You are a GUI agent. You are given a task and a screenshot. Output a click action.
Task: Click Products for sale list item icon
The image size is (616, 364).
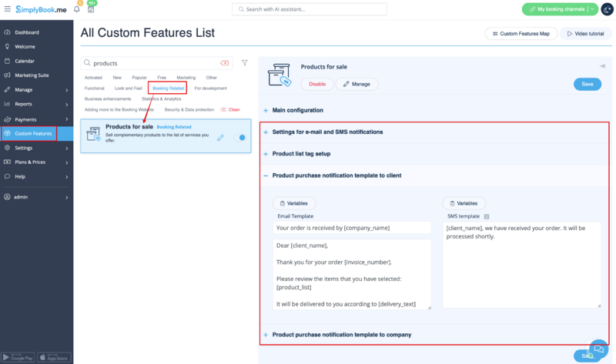point(93,134)
